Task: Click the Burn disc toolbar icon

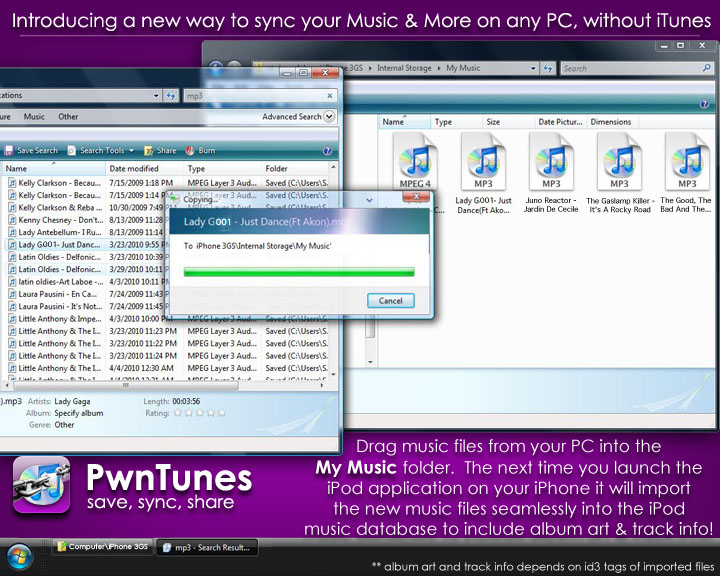Action: click(200, 150)
